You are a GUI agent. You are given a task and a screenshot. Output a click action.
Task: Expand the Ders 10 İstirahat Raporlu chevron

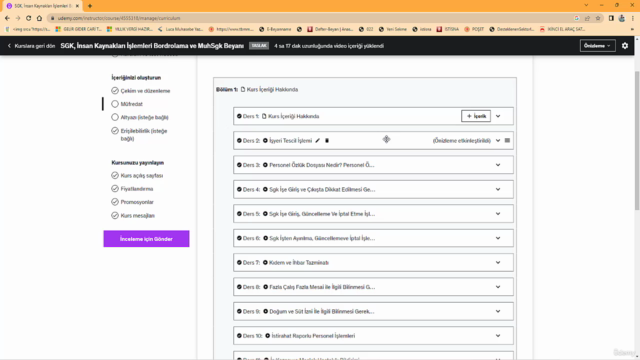[498, 336]
